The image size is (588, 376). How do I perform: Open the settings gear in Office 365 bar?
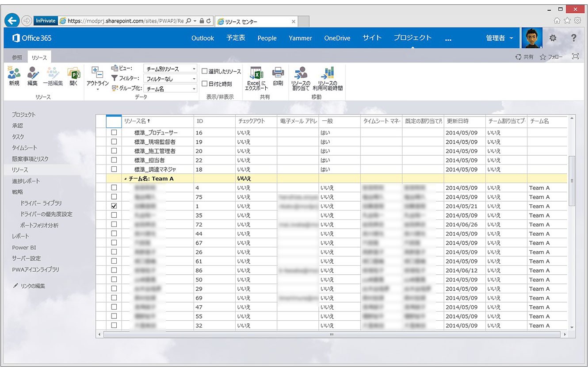point(553,38)
